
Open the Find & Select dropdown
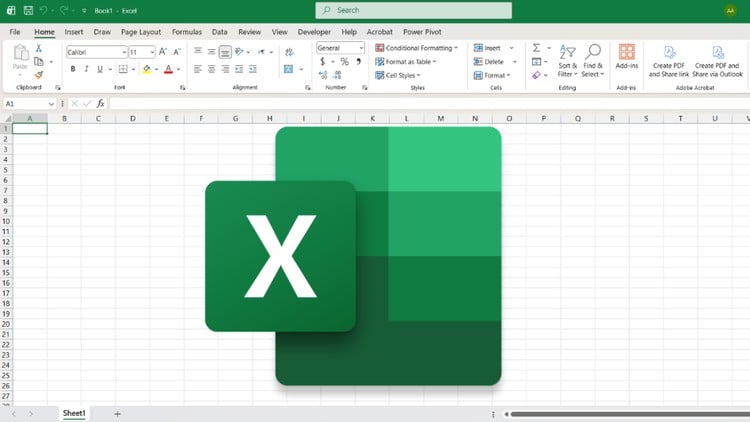[x=593, y=61]
